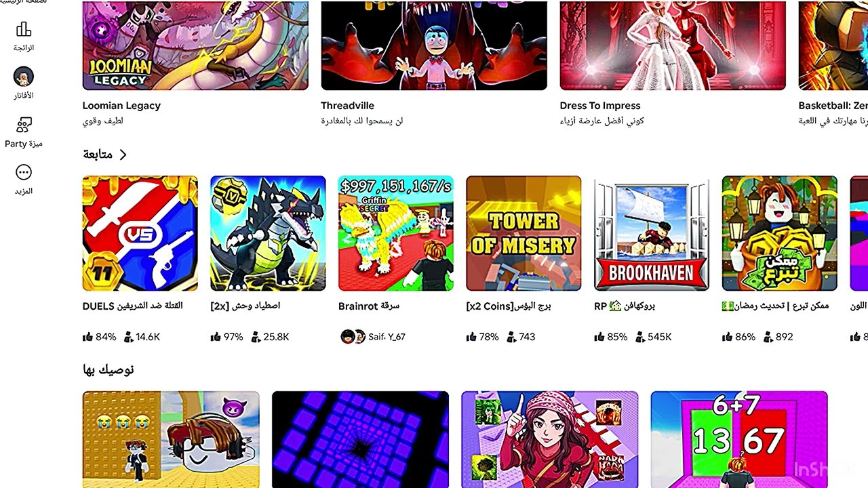The width and height of the screenshot is (868, 488).
Task: Click thumbs-up icon showing 97%
Action: tap(216, 337)
